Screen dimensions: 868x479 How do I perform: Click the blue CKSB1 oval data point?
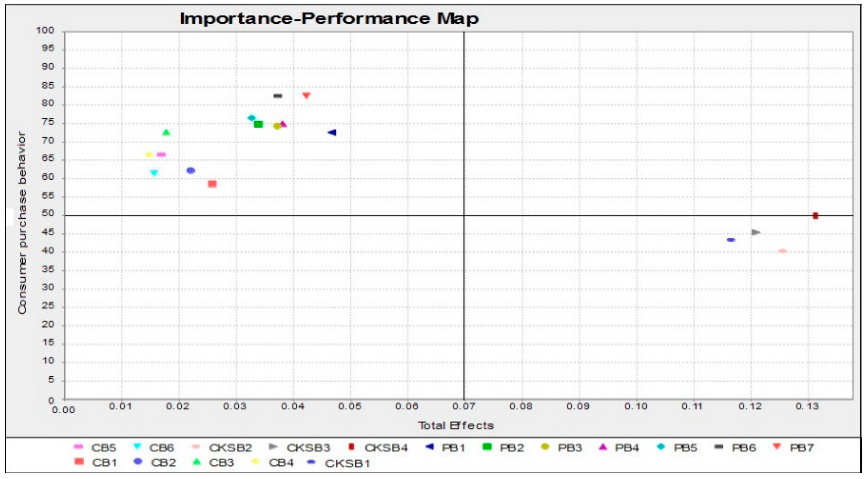[731, 240]
